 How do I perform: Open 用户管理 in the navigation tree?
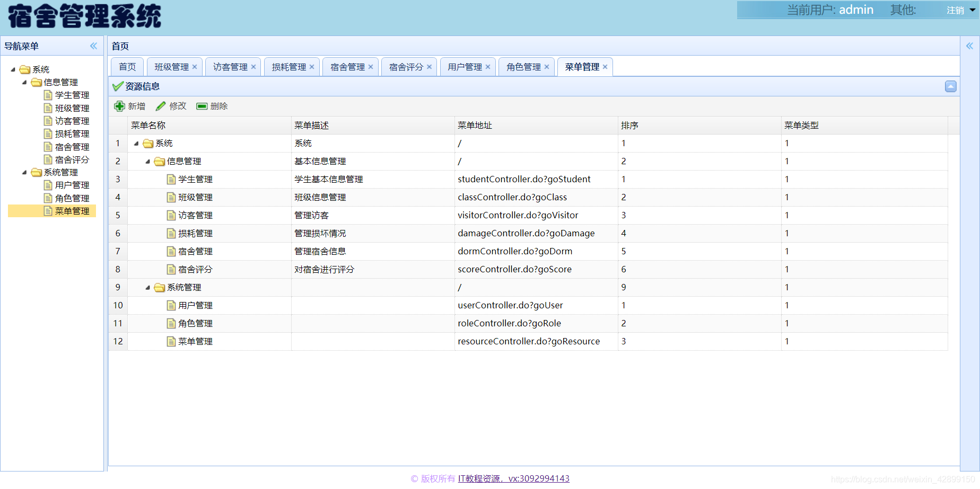(x=72, y=185)
